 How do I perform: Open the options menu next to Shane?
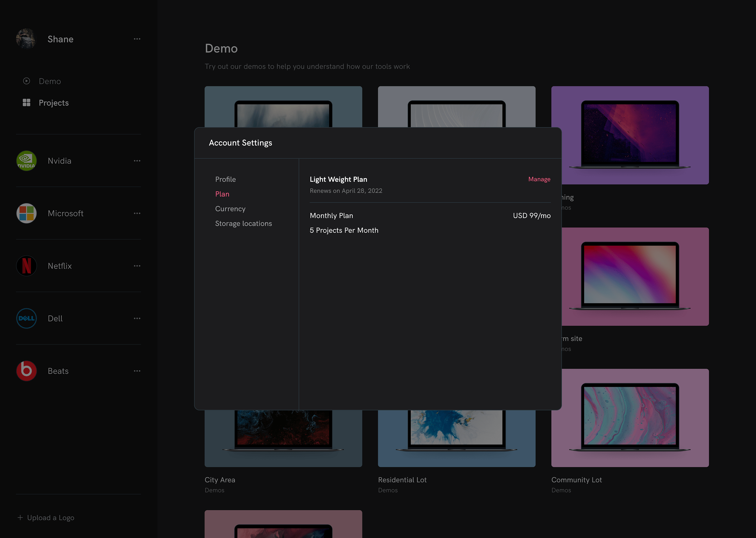tap(137, 39)
